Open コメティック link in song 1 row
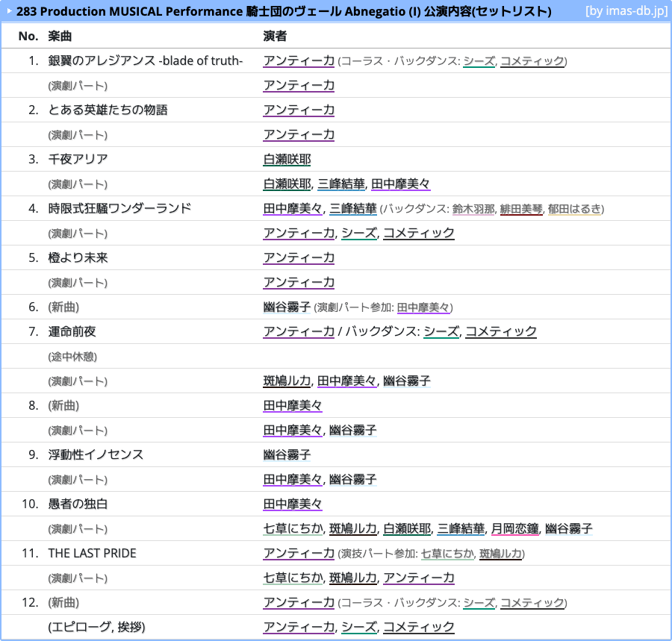672x641 pixels. pyautogui.click(x=532, y=60)
